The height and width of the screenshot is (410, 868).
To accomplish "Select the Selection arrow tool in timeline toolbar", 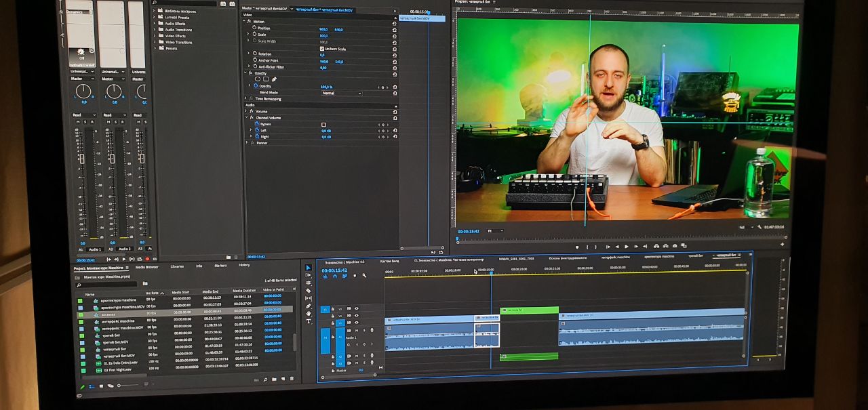I will click(308, 268).
